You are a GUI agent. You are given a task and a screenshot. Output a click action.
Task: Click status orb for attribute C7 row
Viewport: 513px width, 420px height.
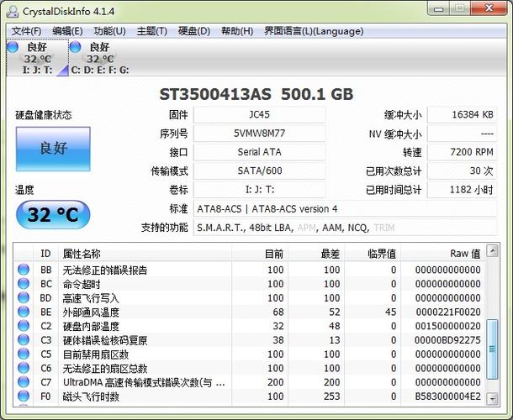(24, 382)
